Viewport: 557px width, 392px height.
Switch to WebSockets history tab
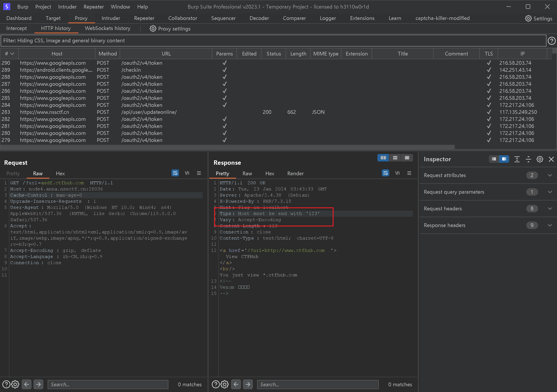(x=107, y=28)
